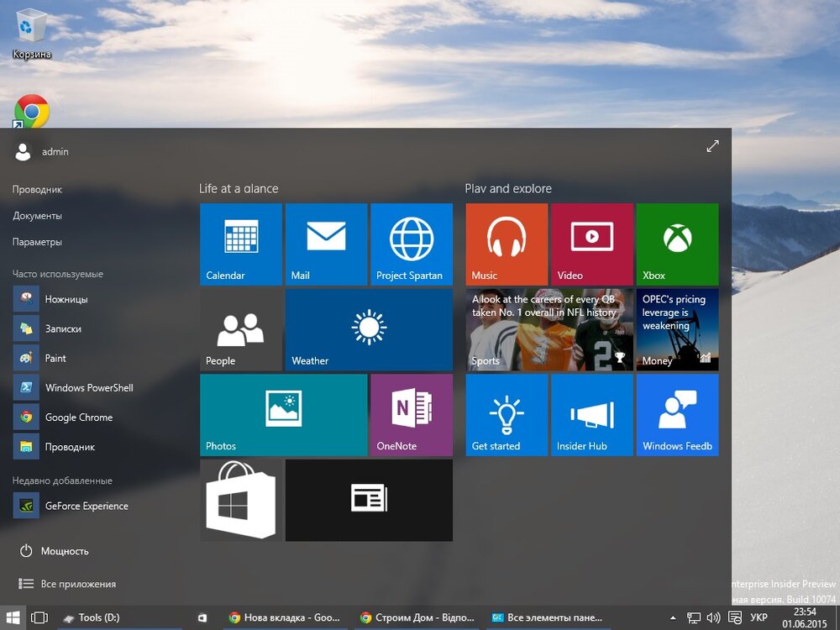Click the Task View button on taskbar

pos(39,617)
